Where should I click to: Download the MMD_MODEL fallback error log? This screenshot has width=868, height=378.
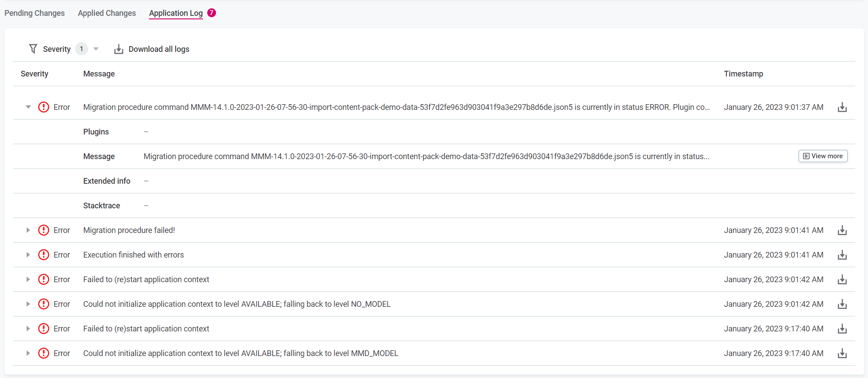842,353
